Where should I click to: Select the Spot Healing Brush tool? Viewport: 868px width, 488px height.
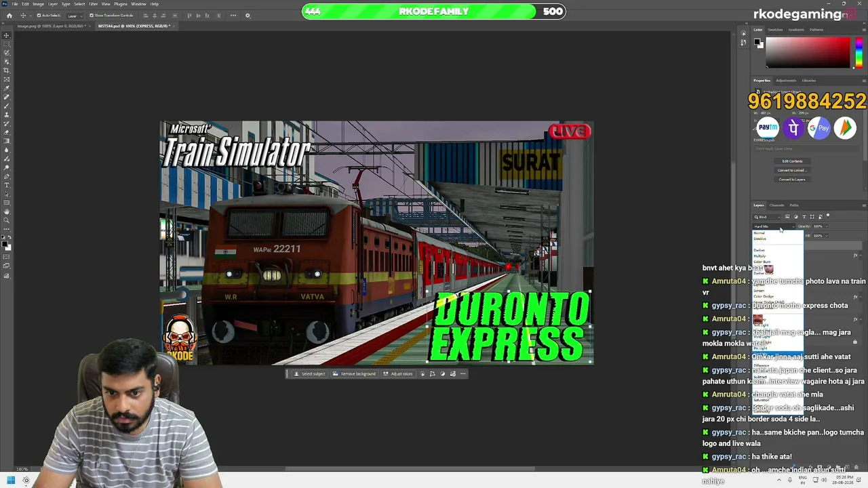[7, 97]
